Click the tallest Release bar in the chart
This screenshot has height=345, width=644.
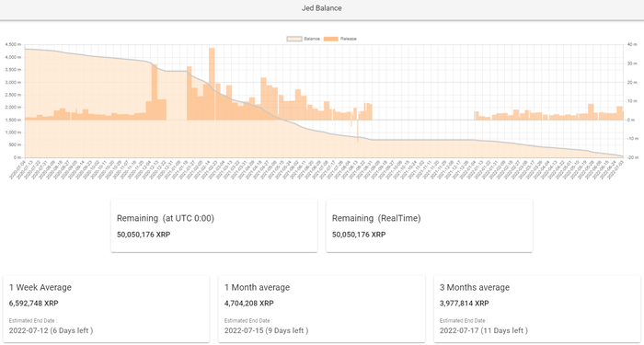[212, 84]
